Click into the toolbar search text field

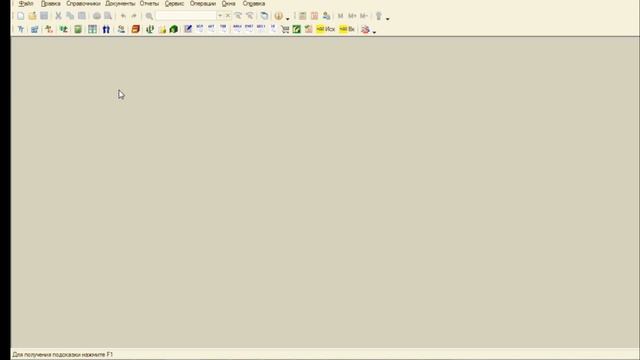coord(186,16)
